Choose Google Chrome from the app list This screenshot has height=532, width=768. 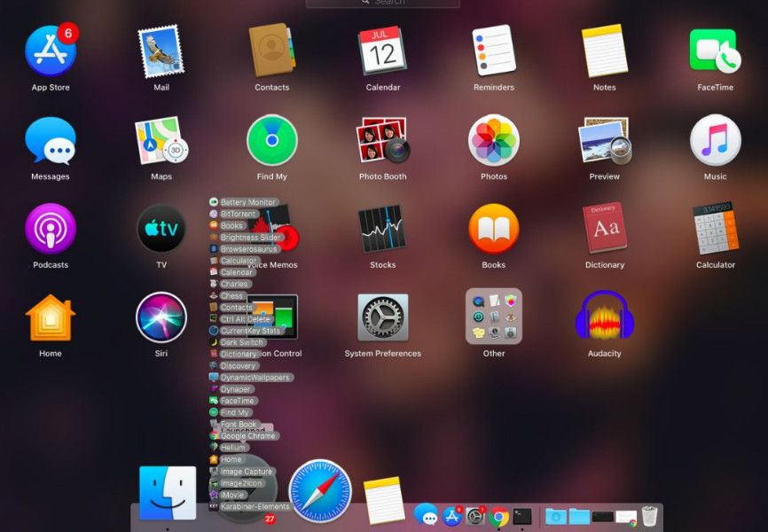pyautogui.click(x=248, y=436)
